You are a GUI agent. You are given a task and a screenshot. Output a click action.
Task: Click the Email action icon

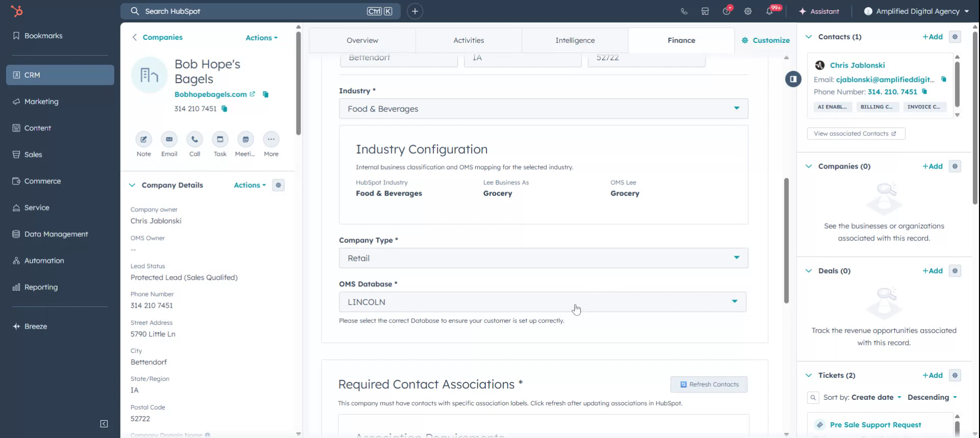tap(169, 139)
